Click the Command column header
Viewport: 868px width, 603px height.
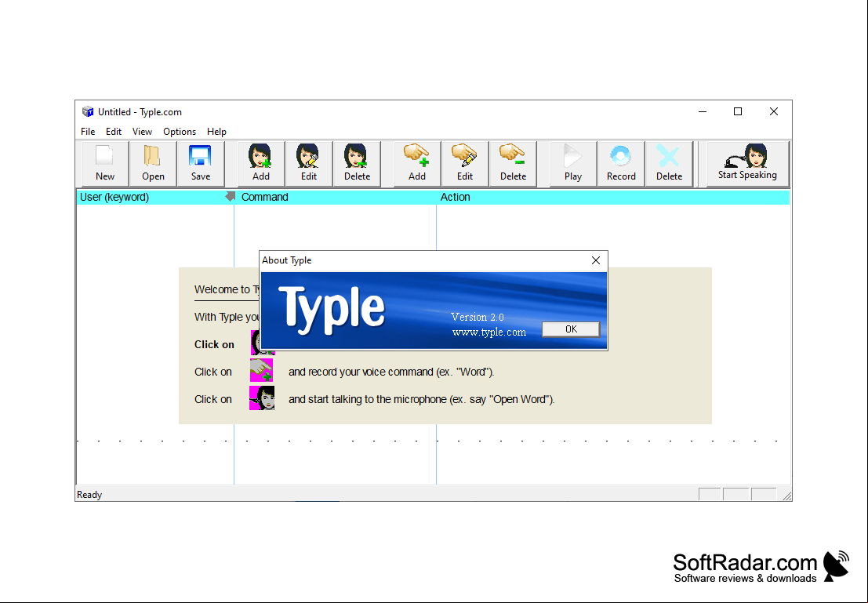point(336,197)
